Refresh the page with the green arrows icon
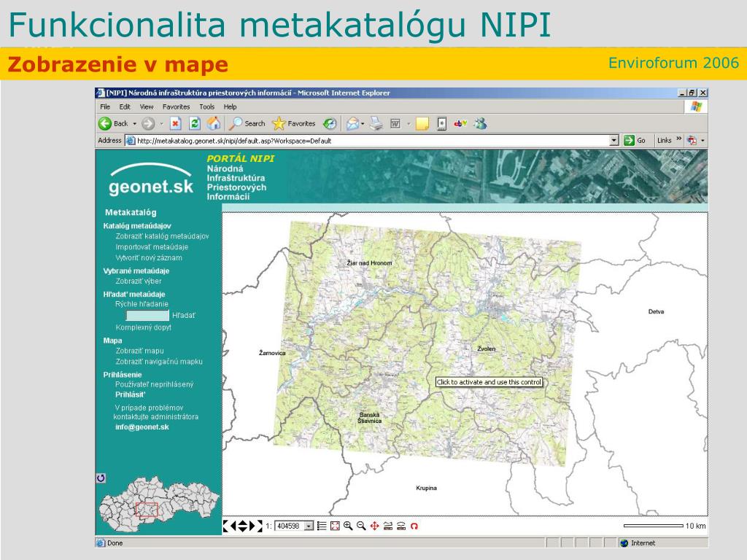This screenshot has width=747, height=560. coord(194,124)
